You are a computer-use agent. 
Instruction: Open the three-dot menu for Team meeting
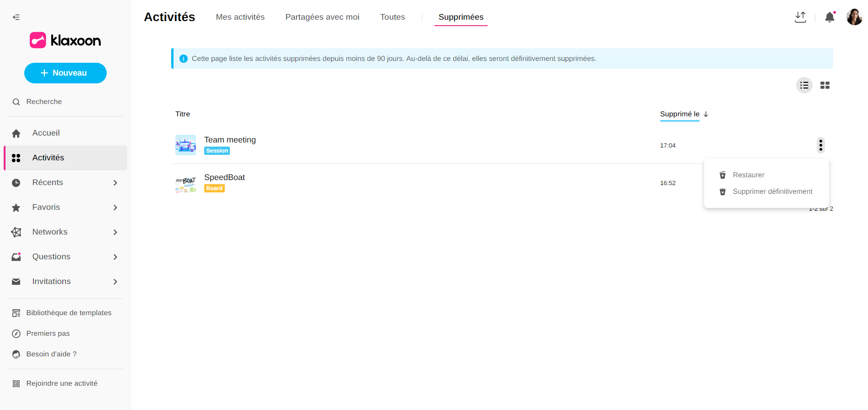(820, 145)
